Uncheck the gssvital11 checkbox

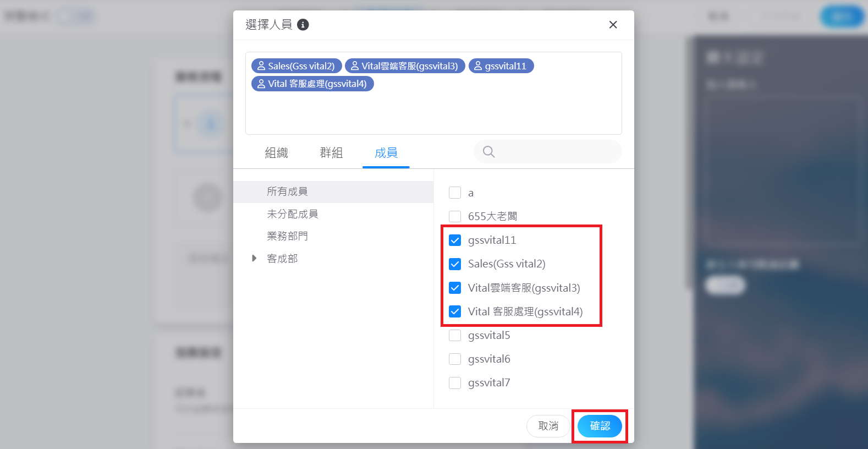[455, 240]
